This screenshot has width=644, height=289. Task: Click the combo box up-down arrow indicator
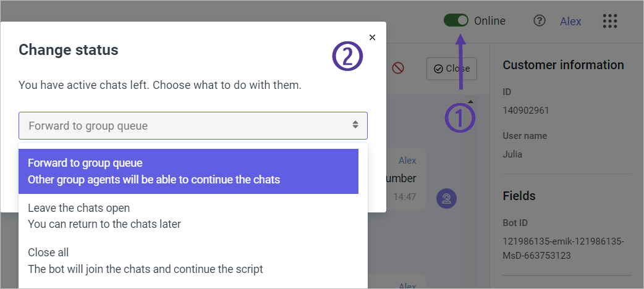[355, 125]
